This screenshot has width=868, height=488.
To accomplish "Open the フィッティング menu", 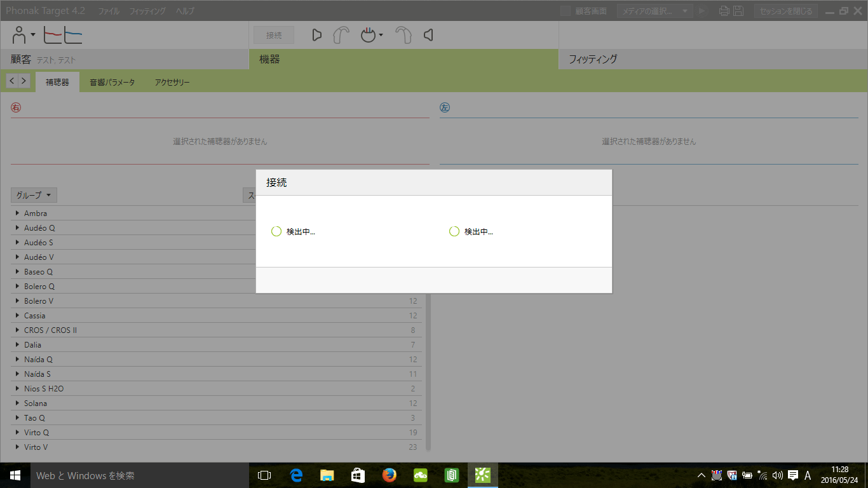I will coord(147,11).
